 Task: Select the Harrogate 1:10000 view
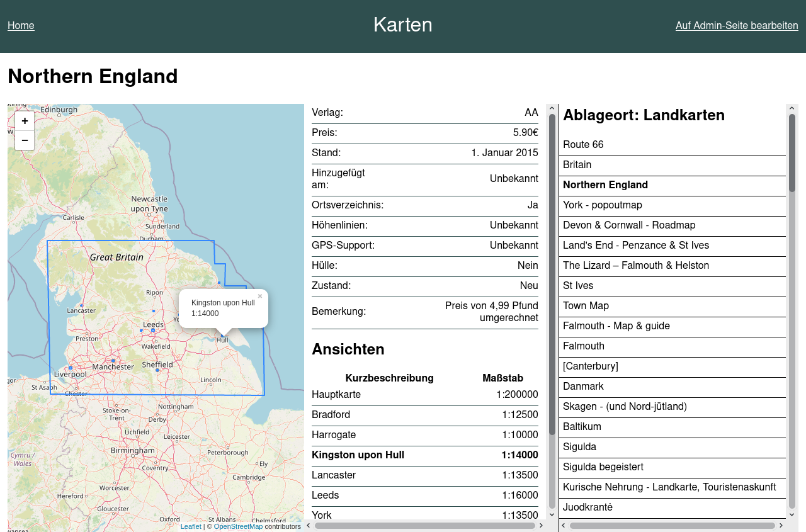334,434
